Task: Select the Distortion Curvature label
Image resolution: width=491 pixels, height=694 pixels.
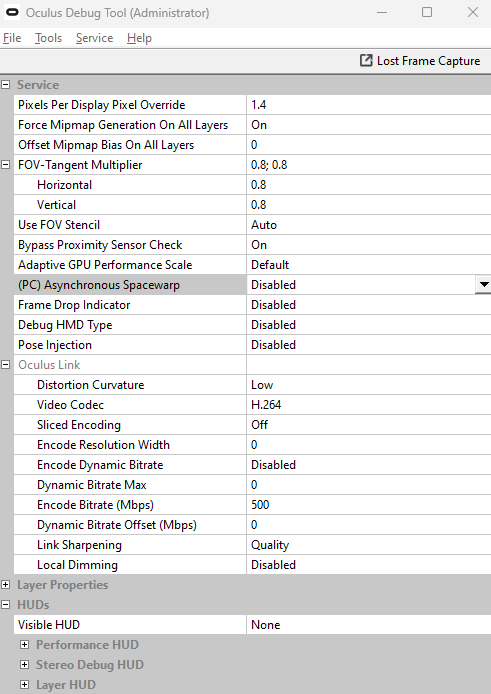Action: click(x=91, y=385)
